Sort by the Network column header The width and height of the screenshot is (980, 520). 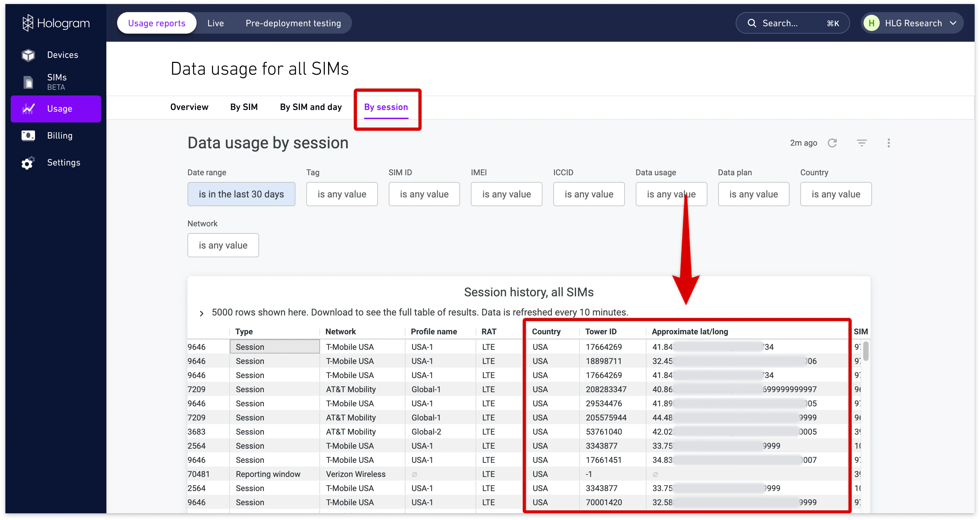pyautogui.click(x=341, y=331)
